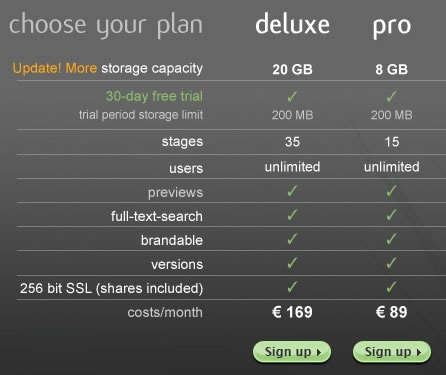446x375 pixels.
Task: Click the deluxe full-text-search checkmark
Action: [x=292, y=215]
